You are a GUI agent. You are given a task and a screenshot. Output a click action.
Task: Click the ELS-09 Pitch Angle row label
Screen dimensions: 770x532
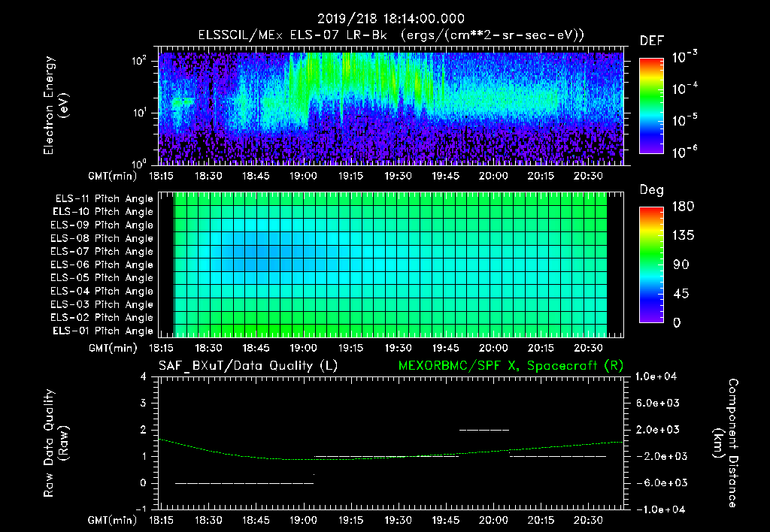(102, 225)
